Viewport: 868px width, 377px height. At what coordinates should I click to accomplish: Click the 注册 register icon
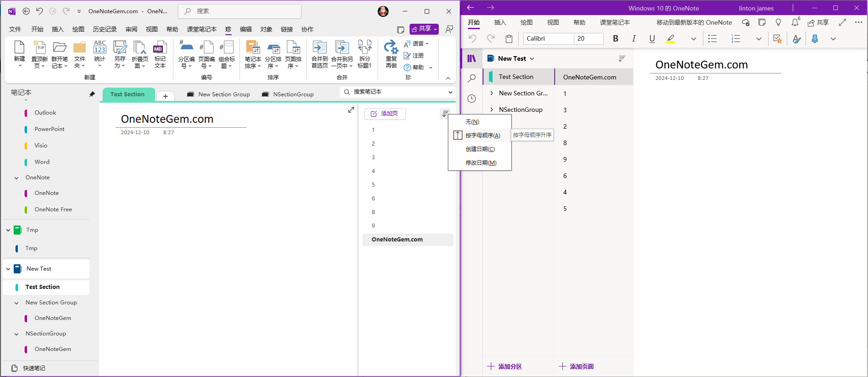(x=414, y=55)
